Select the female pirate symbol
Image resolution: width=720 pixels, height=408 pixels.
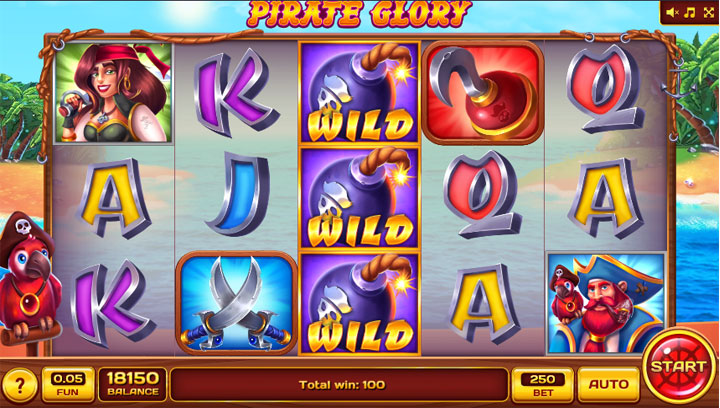point(113,92)
